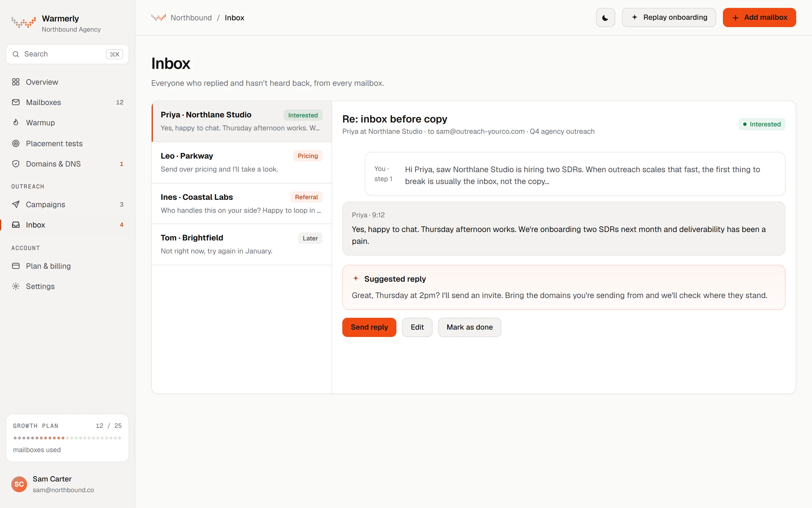Open the Ines · Coastal Labs conversation
This screenshot has height=508, width=812.
click(x=242, y=203)
